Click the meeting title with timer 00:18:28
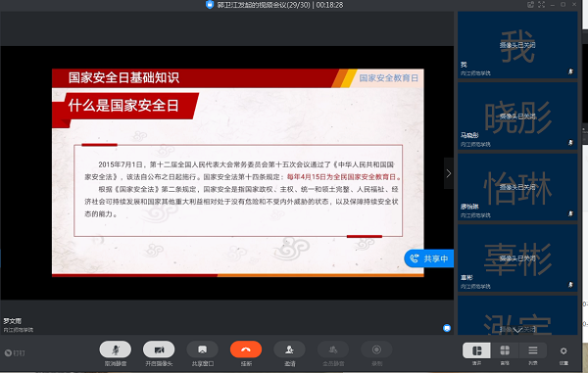 pos(280,5)
